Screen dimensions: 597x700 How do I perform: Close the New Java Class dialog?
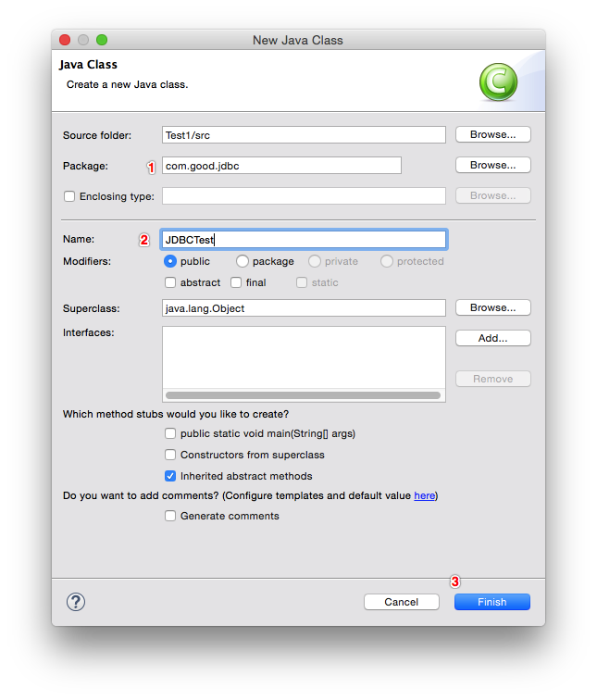tap(65, 40)
